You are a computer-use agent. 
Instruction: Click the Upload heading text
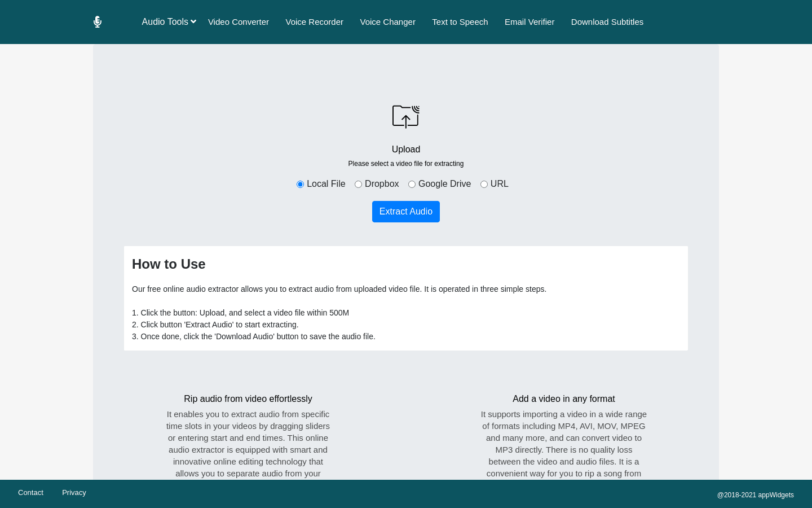406,149
